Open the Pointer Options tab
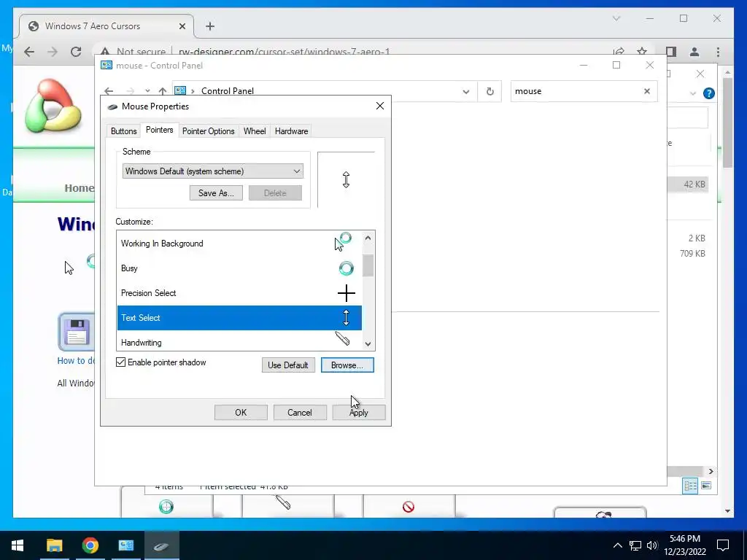Image resolution: width=747 pixels, height=560 pixels. point(208,131)
